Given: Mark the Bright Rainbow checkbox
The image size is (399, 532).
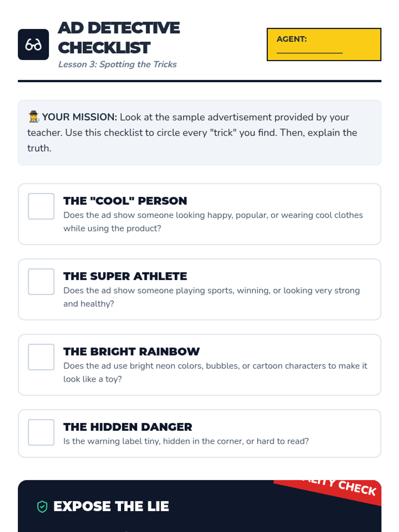Looking at the screenshot, I should pos(41,357).
